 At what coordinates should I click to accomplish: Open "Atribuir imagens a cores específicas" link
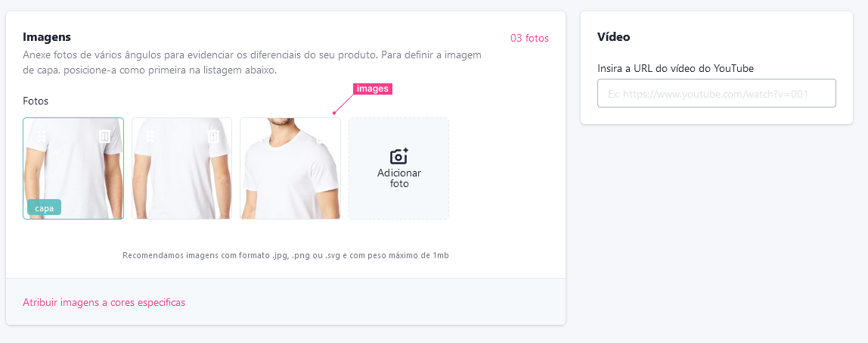[104, 303]
